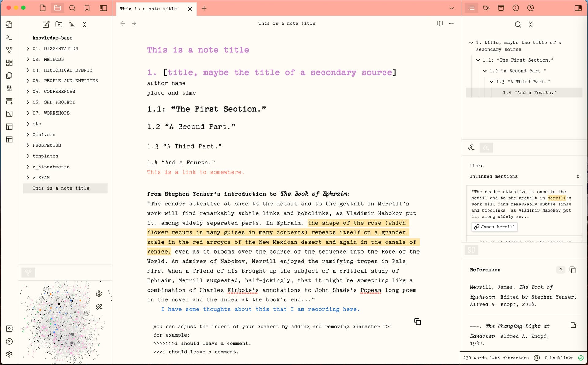
Task: Collapse all headings in the Outline pane
Action: [531, 24]
